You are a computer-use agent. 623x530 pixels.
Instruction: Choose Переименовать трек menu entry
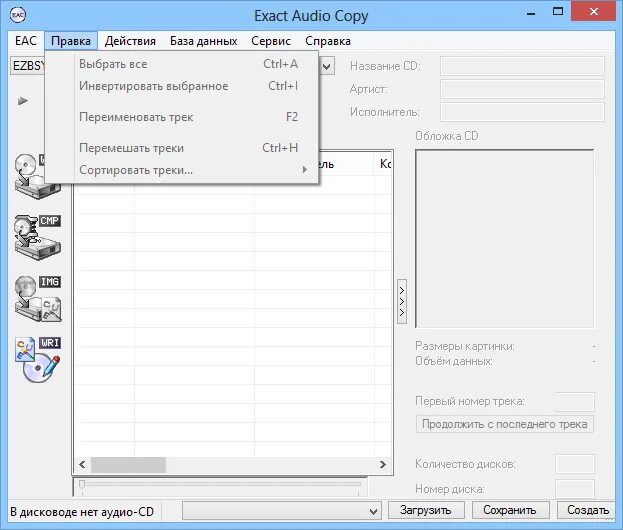182,117
